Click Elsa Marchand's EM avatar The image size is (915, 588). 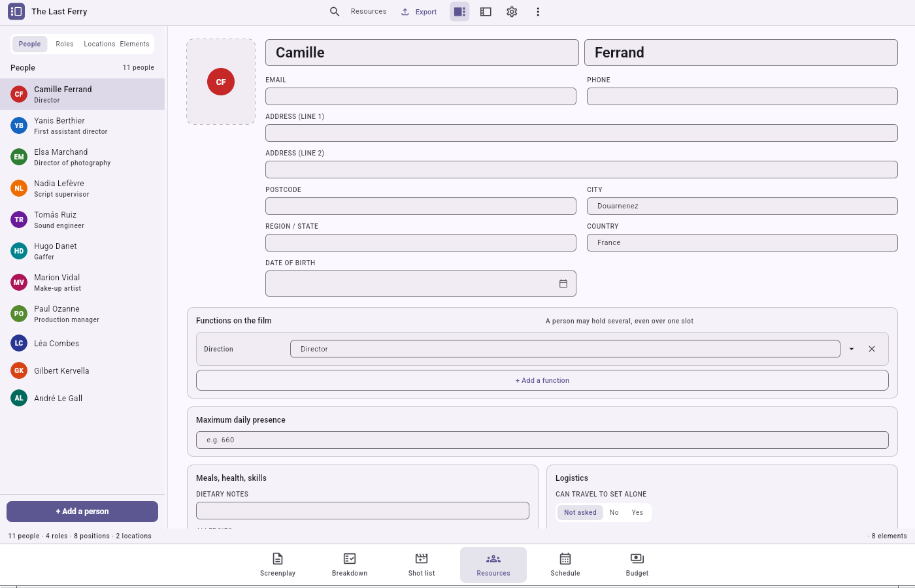click(19, 157)
